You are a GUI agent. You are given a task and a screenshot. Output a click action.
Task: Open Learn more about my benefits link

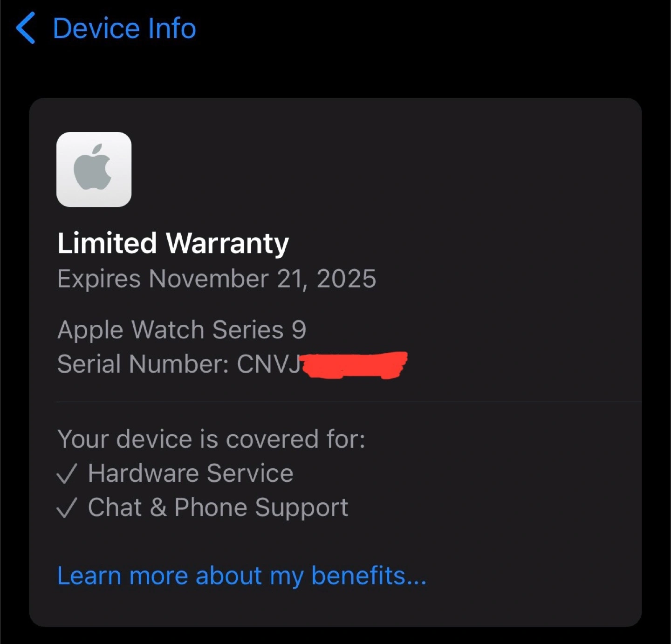tap(241, 576)
